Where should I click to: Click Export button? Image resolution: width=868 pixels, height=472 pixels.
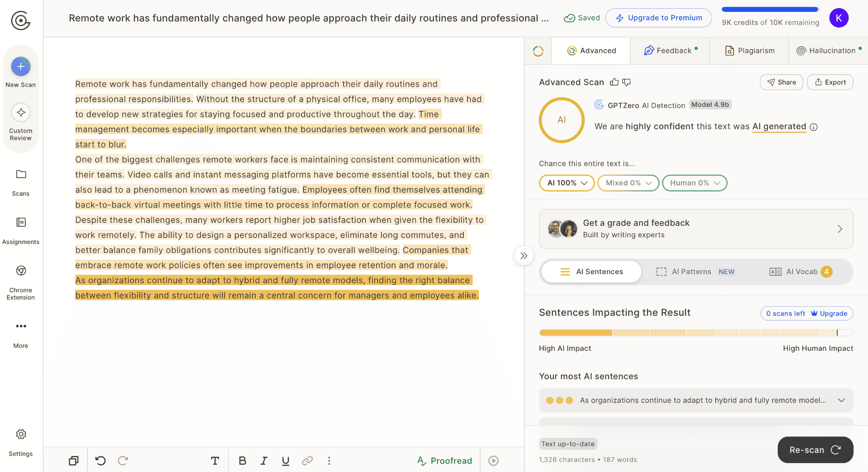click(x=830, y=82)
